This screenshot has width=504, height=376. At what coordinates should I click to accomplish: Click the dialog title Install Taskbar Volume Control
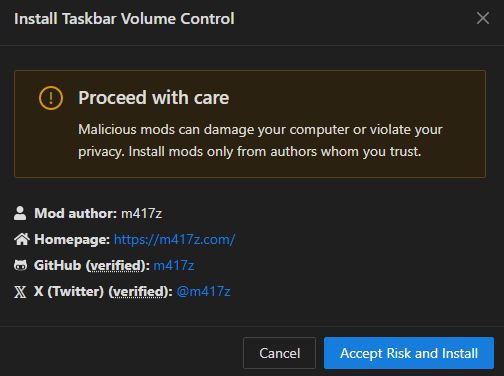point(124,19)
